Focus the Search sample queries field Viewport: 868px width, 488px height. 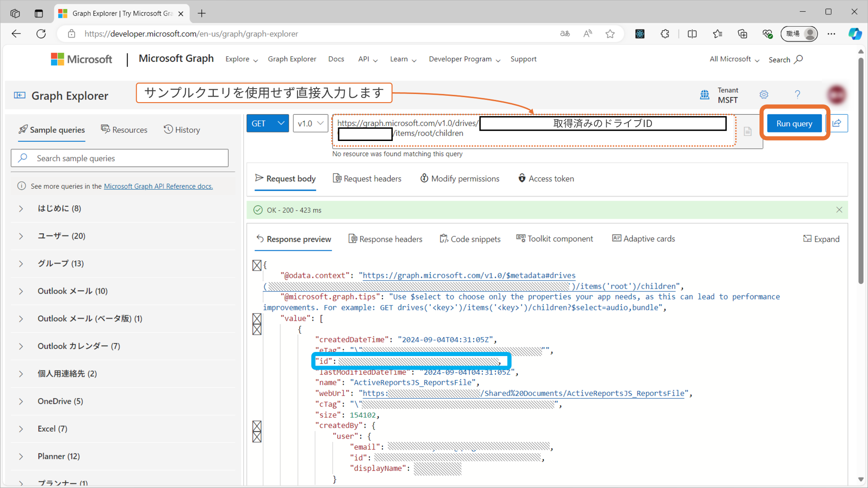[119, 158]
